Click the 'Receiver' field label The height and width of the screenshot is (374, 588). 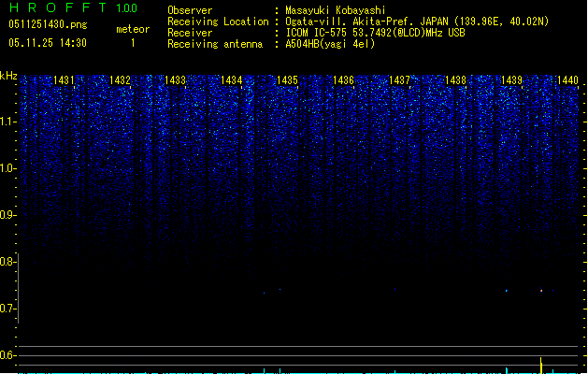point(190,33)
